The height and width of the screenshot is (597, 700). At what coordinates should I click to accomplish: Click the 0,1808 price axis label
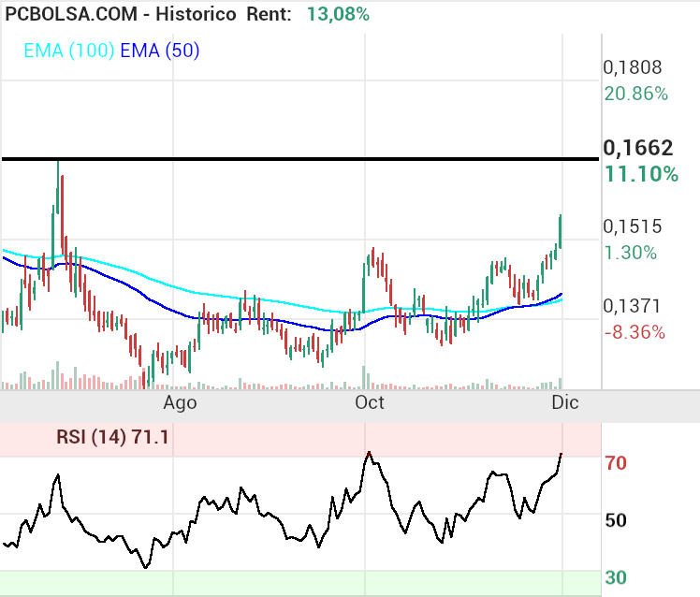633,67
